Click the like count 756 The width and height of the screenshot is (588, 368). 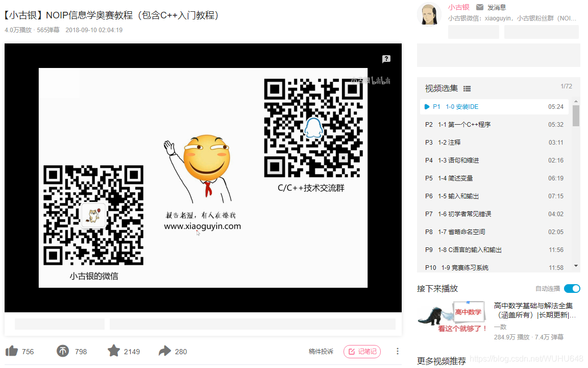pos(28,352)
